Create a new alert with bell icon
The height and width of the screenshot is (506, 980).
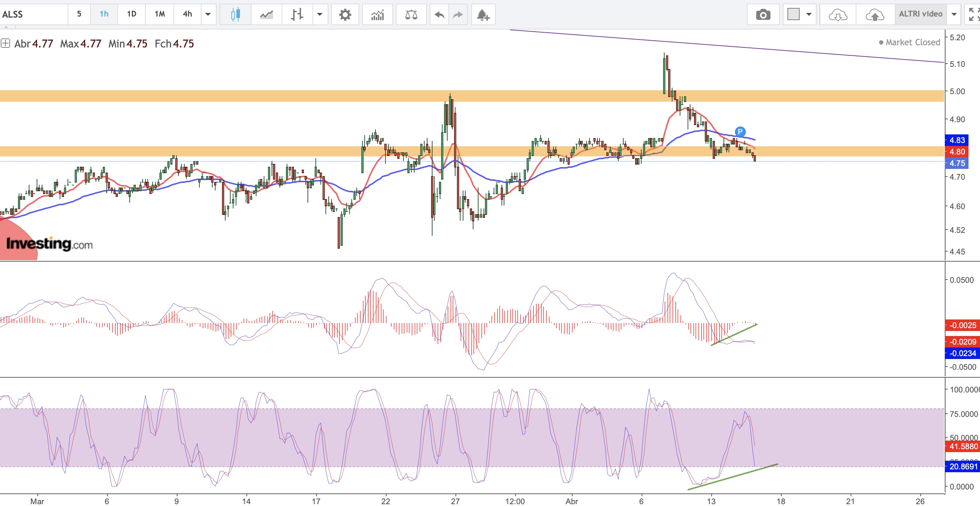(x=483, y=14)
